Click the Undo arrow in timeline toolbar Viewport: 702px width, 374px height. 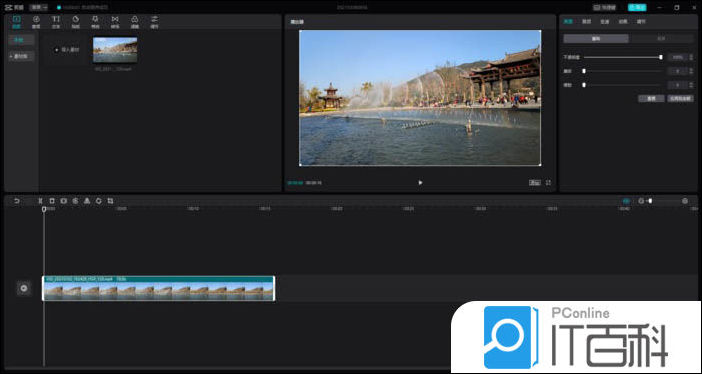[17, 201]
